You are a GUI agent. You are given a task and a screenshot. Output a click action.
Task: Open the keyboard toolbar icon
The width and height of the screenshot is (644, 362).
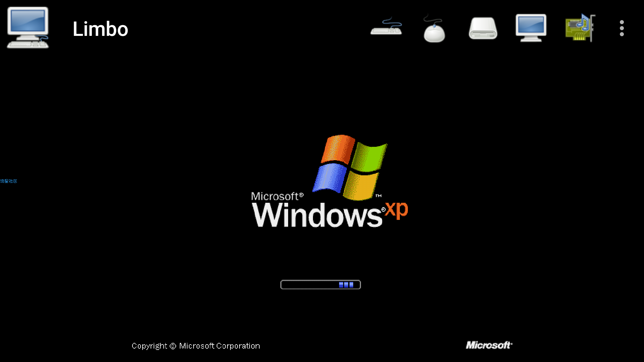[386, 26]
